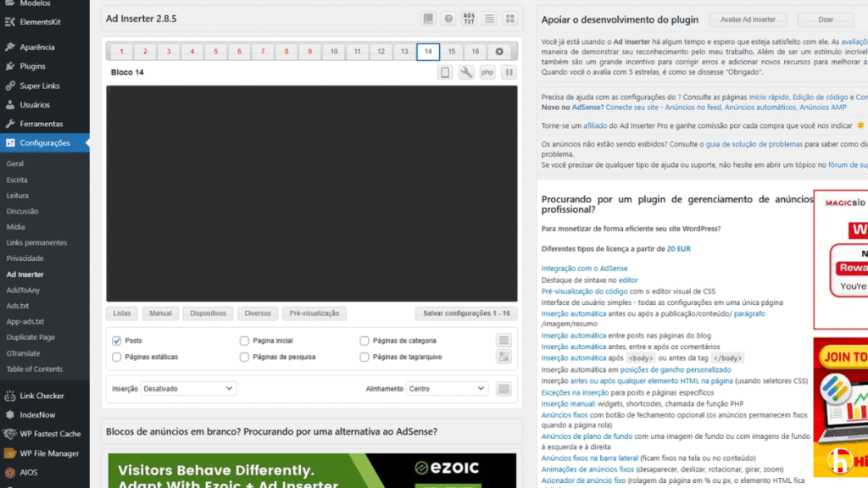Click the wrench icon for Bloco 14
This screenshot has height=488, width=868.
click(x=466, y=72)
